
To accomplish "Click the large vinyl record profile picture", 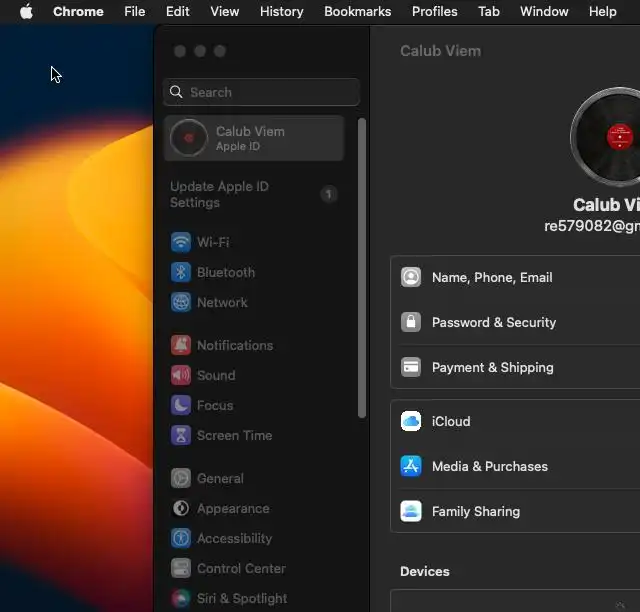I will 605,137.
